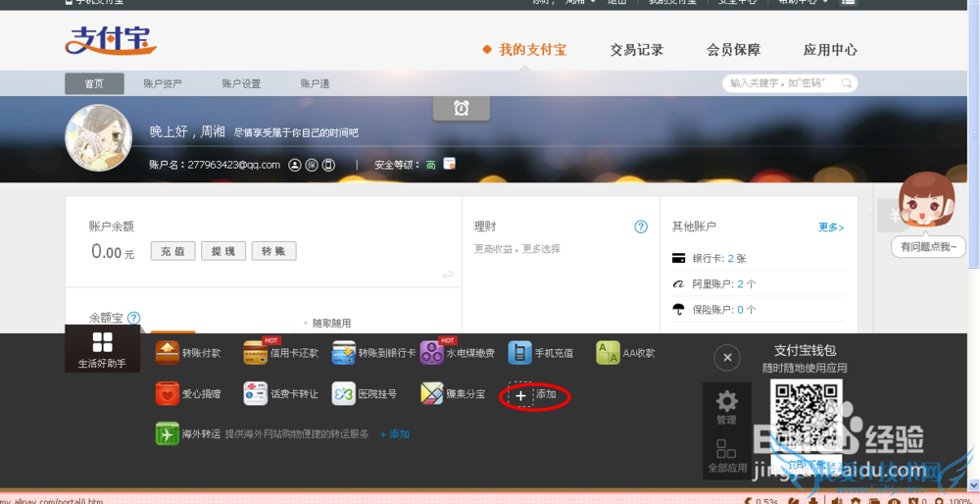This screenshot has height=504, width=980.
Task: Select the 首页 home sub-tab
Action: tap(94, 83)
